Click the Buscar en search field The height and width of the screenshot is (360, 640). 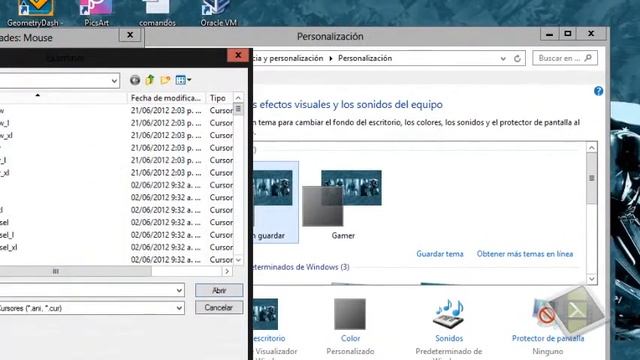[x=565, y=58]
